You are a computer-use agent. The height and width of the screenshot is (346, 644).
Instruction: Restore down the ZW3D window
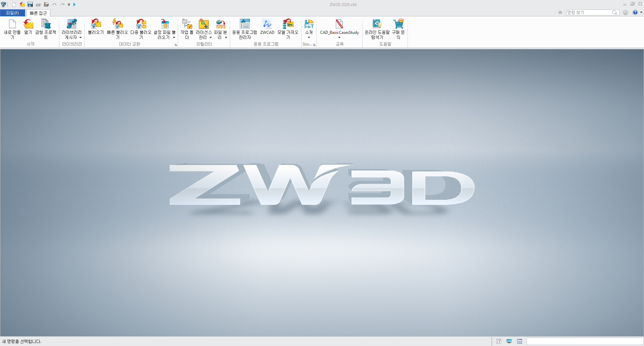pyautogui.click(x=632, y=4)
